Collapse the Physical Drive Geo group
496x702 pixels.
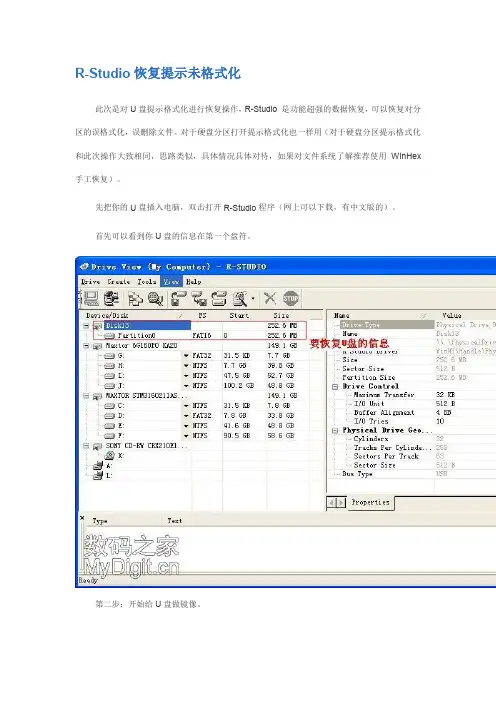pos(335,431)
